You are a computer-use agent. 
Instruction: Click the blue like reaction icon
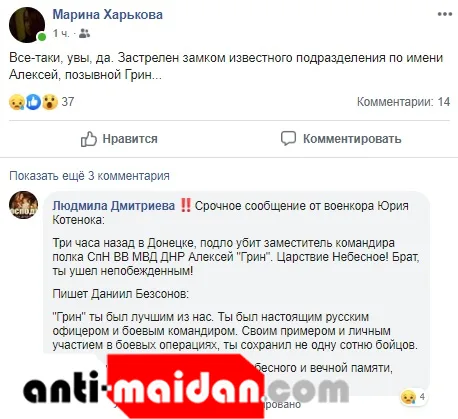(x=33, y=102)
